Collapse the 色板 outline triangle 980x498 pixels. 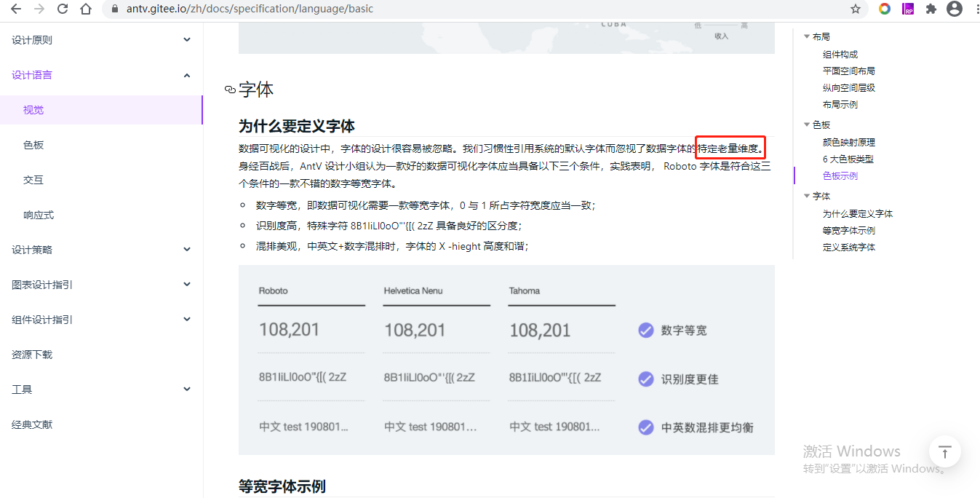click(806, 125)
